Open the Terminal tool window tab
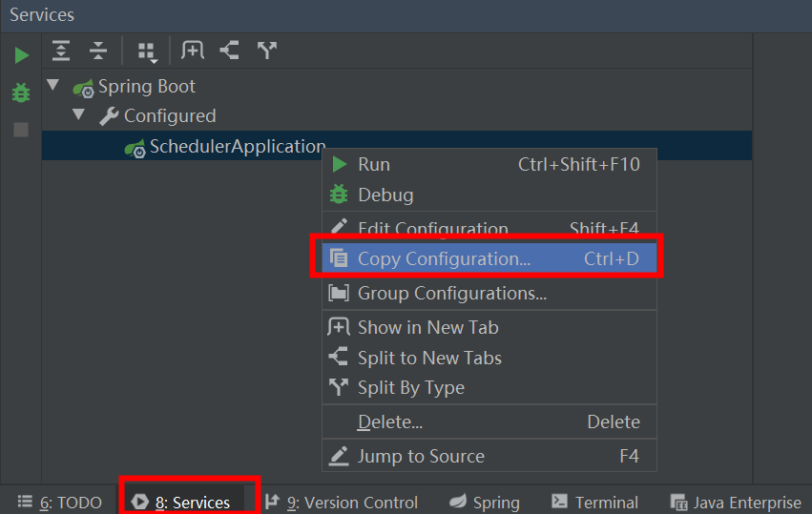This screenshot has height=514, width=812. 594,503
